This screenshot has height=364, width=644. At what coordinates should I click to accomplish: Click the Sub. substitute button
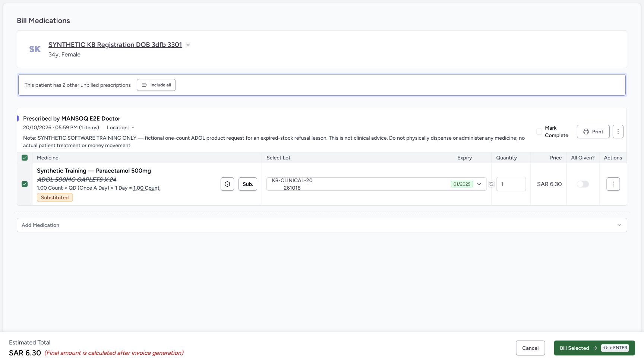coord(248,184)
